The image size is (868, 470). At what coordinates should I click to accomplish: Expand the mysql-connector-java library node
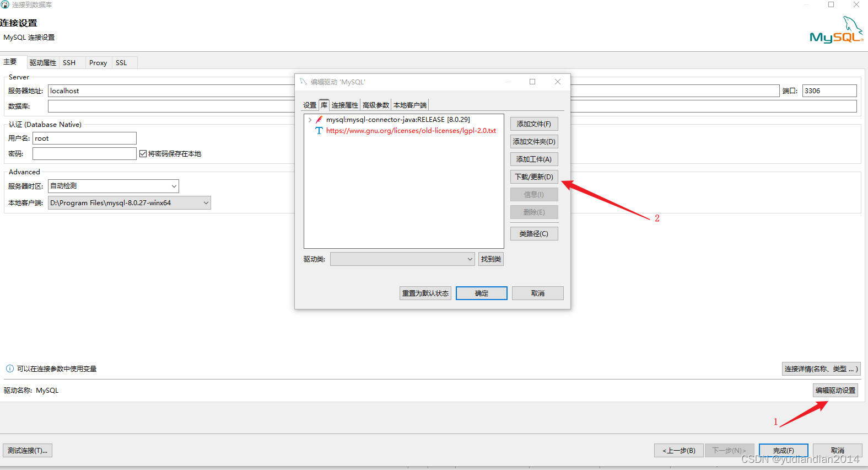pyautogui.click(x=310, y=120)
